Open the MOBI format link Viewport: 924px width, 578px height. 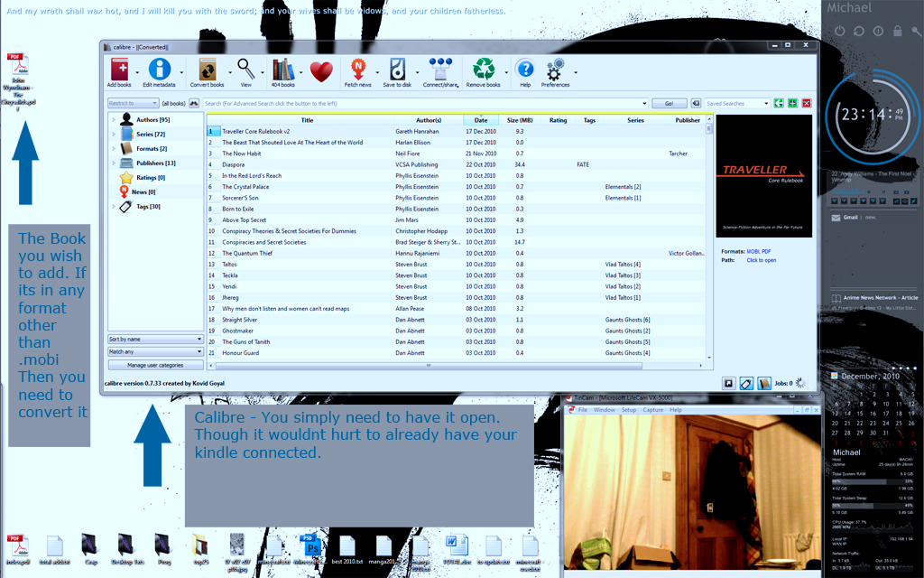coord(753,251)
